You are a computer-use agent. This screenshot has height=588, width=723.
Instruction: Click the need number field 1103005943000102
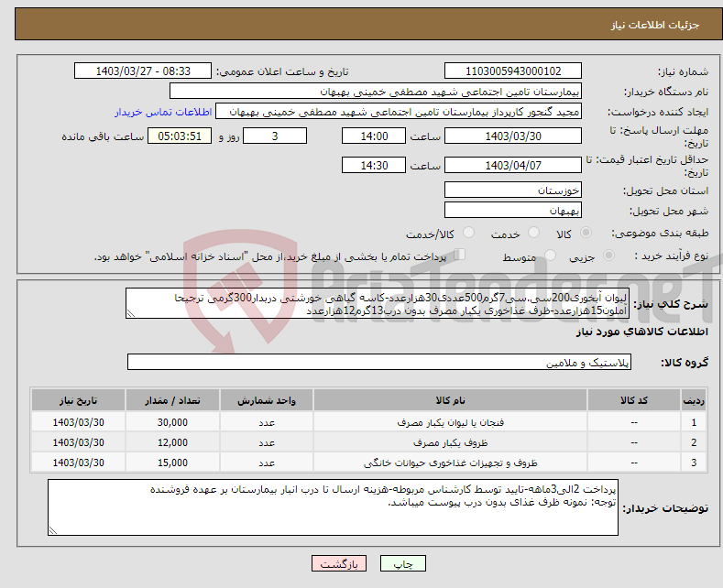(513, 71)
